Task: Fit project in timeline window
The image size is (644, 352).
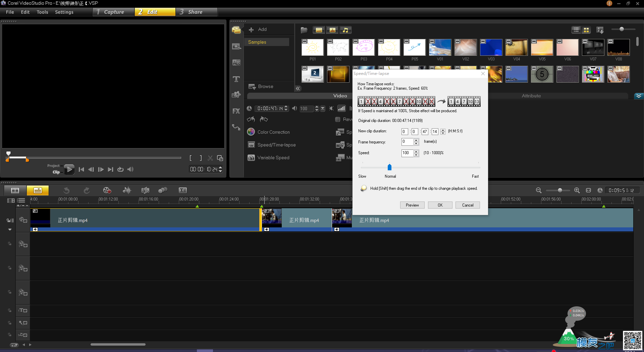Action: point(588,190)
